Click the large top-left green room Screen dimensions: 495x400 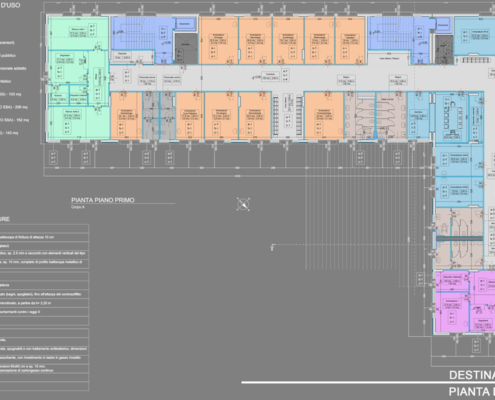point(78,33)
